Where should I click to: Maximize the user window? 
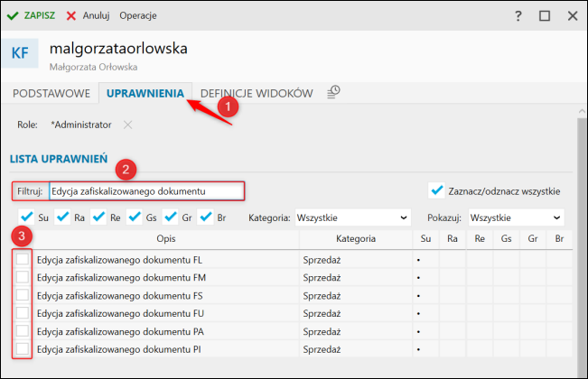click(x=545, y=15)
